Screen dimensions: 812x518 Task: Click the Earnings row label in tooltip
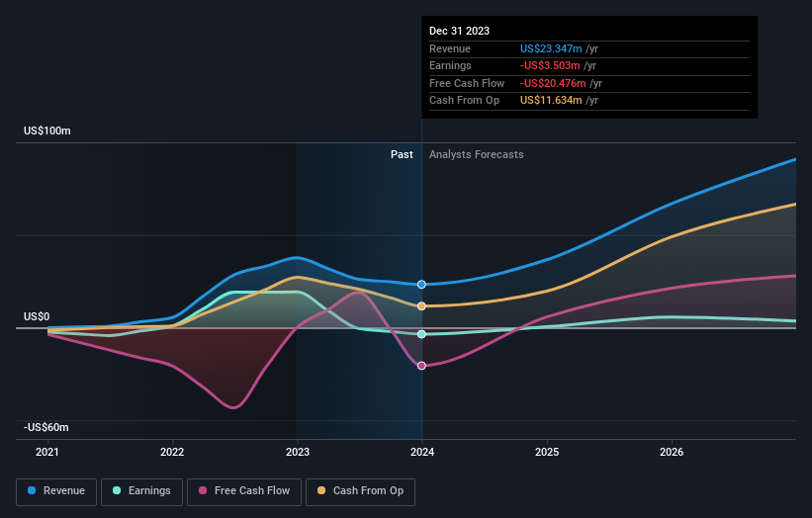451,65
